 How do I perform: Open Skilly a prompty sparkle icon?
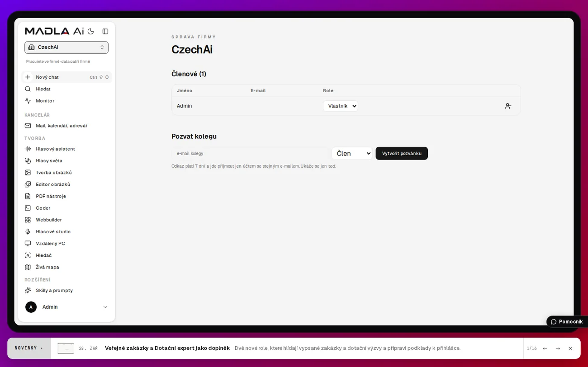coord(28,290)
